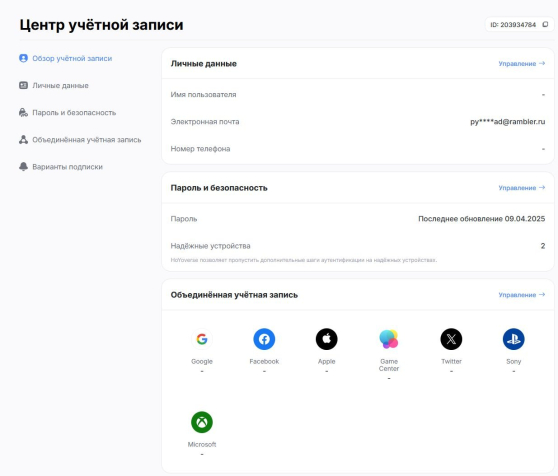
Task: Click the Game Center icon
Action: pyautogui.click(x=389, y=339)
